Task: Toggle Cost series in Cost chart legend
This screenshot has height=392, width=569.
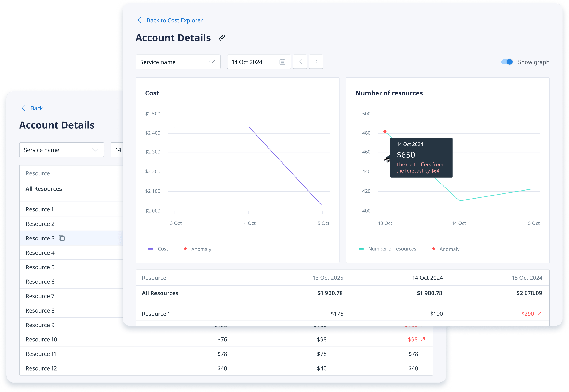Action: click(158, 249)
